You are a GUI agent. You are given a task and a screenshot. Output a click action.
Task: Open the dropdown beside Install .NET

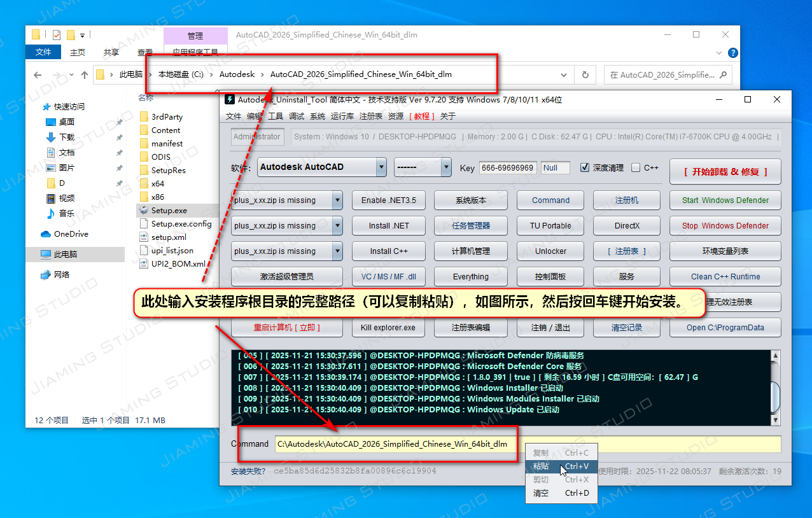coord(337,225)
